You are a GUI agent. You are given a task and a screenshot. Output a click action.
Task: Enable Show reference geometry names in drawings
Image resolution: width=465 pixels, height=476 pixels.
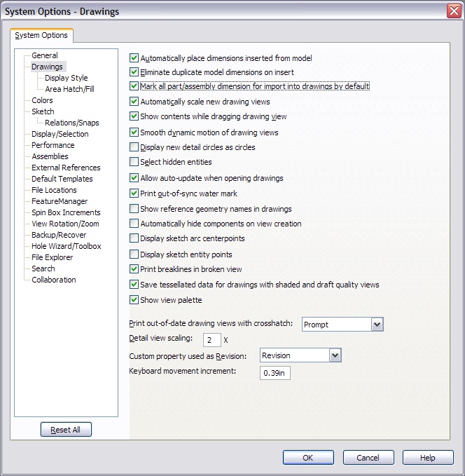(x=134, y=209)
